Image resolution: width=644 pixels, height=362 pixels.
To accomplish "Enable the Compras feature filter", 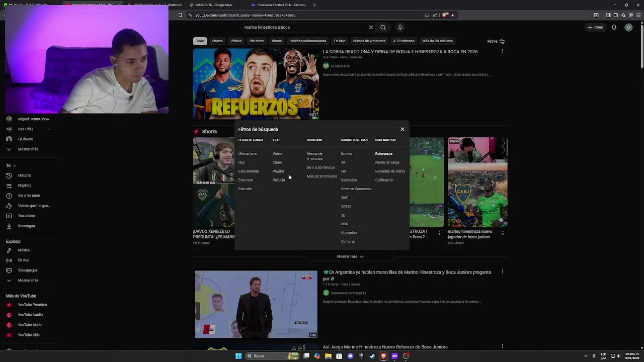I will (348, 241).
